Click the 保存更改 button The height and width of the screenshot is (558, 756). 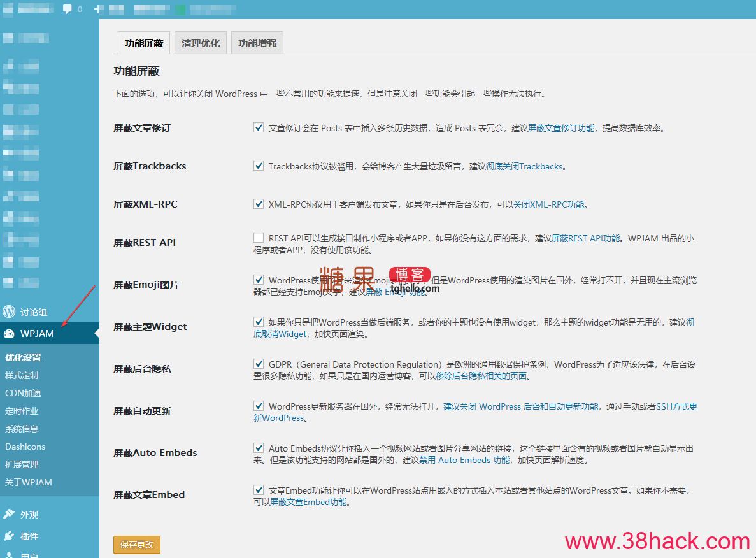click(137, 545)
